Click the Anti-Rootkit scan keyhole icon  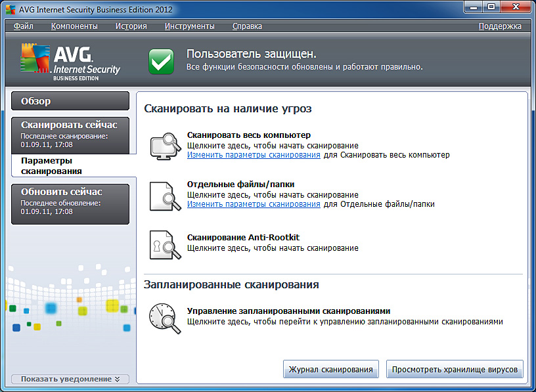[166, 246]
